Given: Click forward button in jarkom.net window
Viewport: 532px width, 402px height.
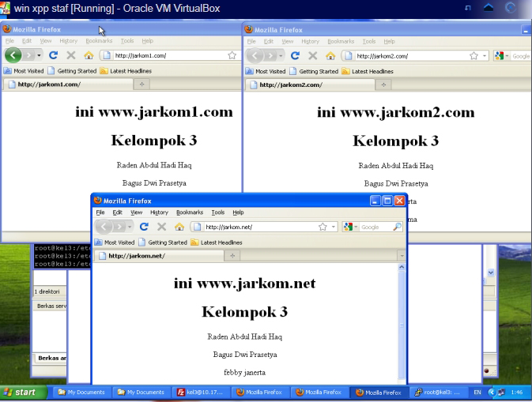Looking at the screenshot, I should 119,227.
